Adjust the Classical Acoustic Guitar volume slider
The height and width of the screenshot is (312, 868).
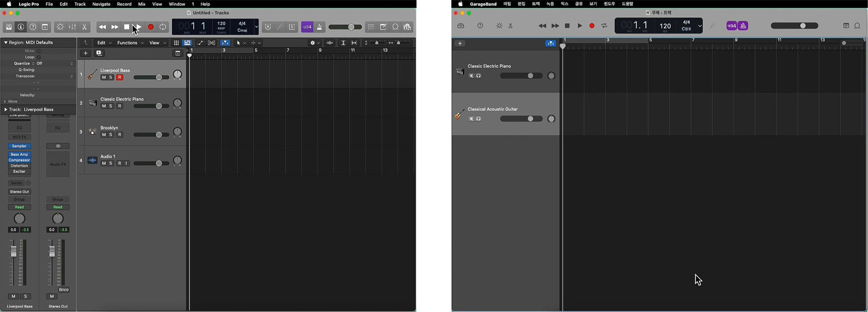tap(530, 118)
